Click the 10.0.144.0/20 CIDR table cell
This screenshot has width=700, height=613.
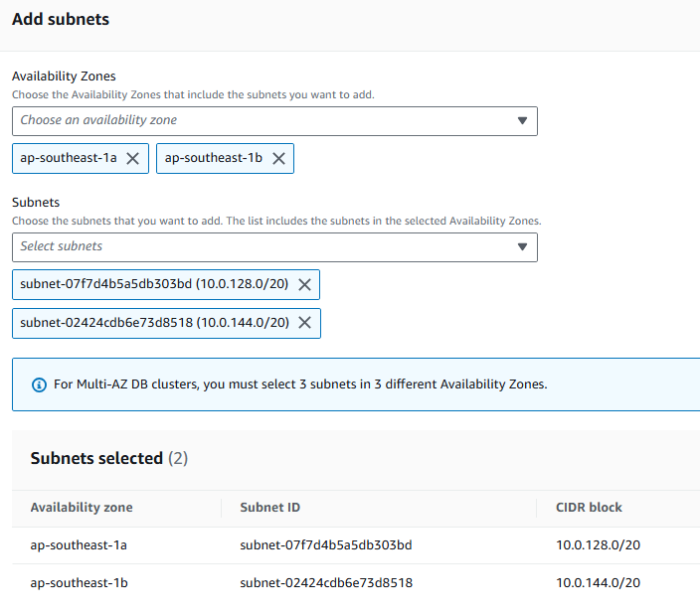598,583
